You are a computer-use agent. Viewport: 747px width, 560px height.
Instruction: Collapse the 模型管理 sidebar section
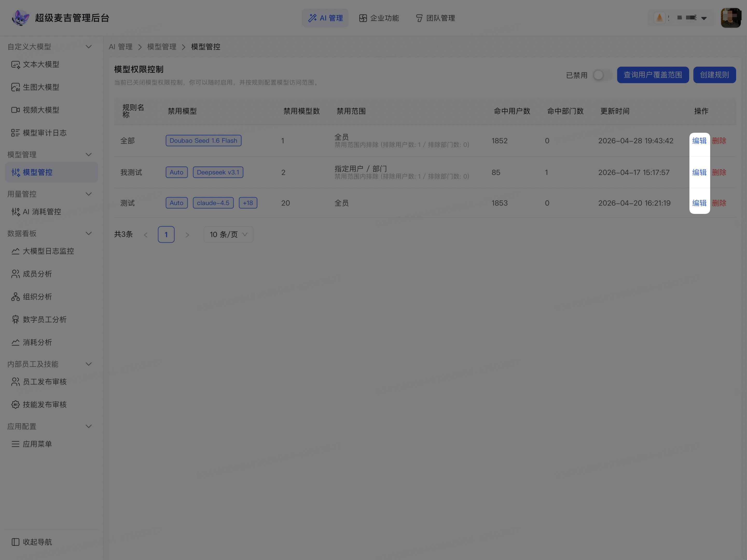89,155
